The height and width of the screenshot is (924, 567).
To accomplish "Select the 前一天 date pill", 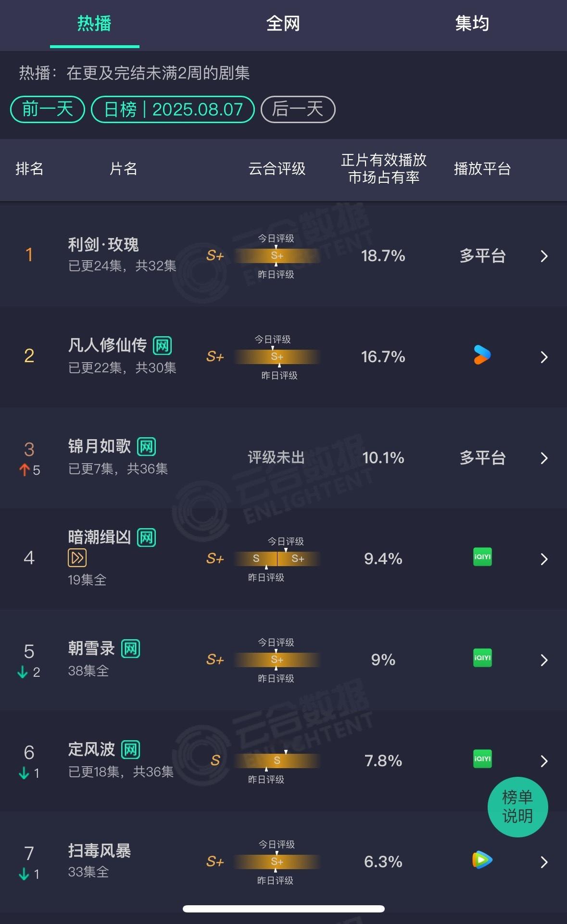I will pos(48,109).
